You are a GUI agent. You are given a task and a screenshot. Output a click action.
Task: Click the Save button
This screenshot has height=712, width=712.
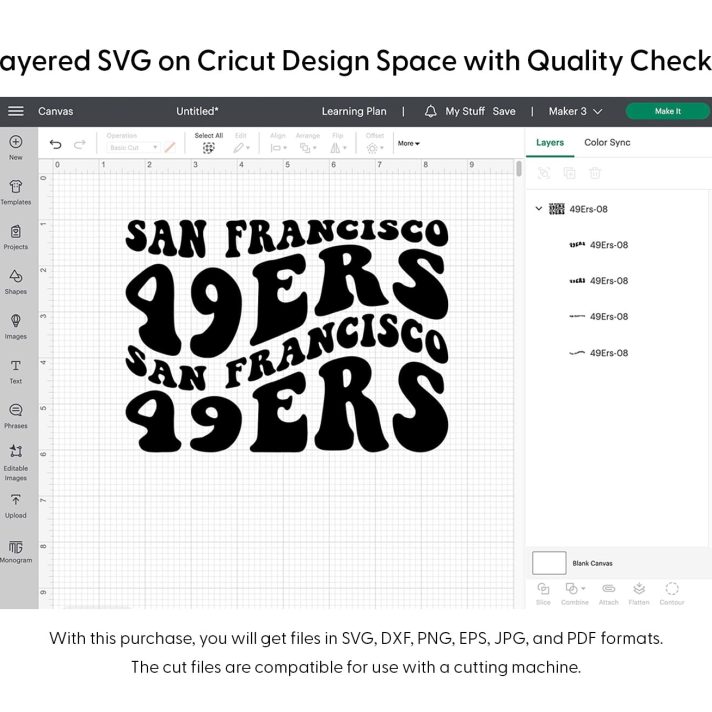[504, 111]
